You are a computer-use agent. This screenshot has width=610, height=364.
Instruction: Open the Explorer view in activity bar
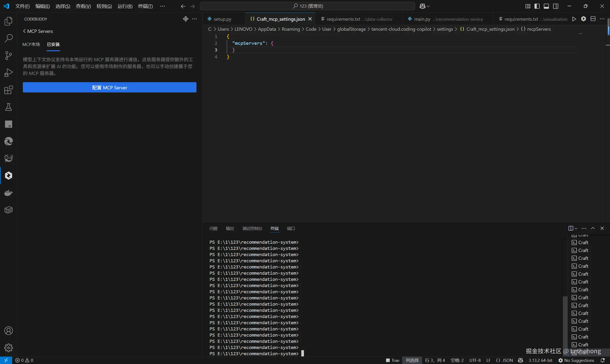point(9,21)
